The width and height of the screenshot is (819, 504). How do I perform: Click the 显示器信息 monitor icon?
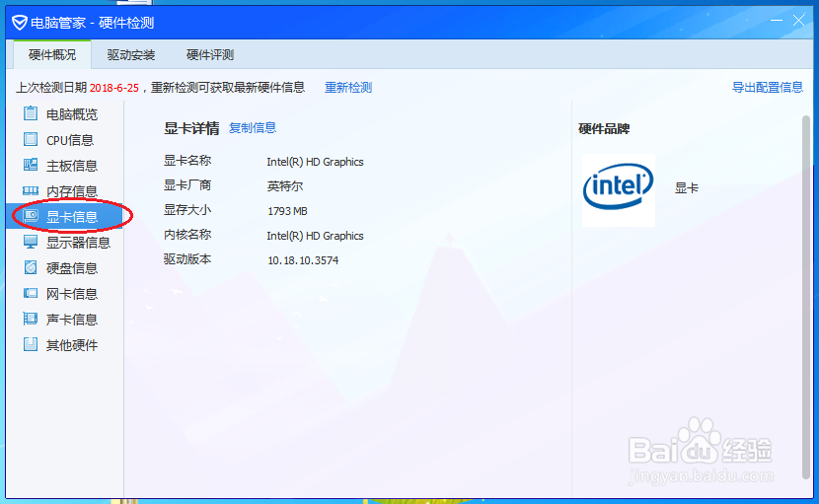coord(31,242)
